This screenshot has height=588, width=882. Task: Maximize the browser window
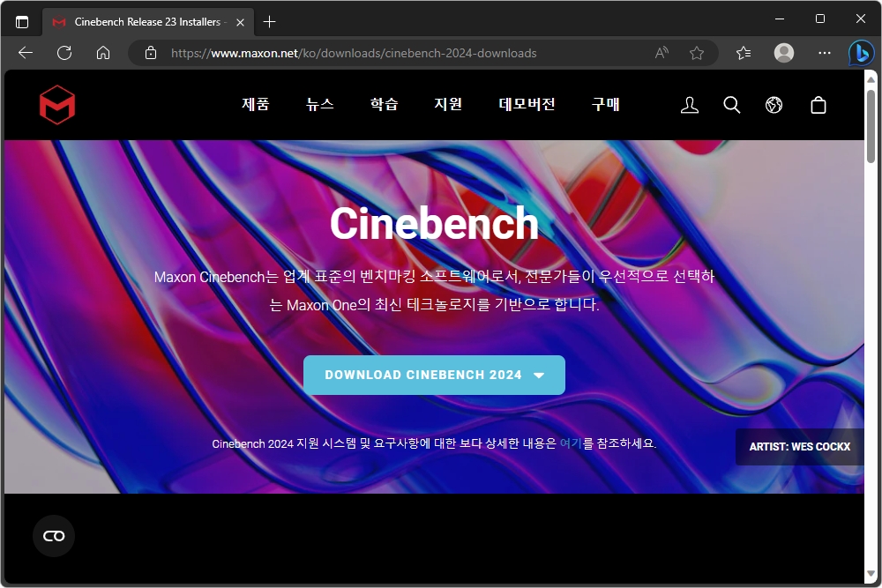click(820, 19)
